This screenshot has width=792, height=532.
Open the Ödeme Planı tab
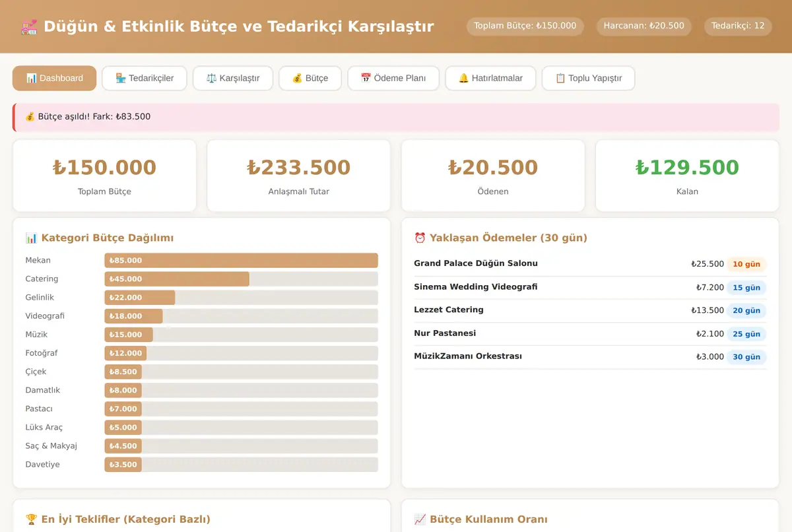[393, 78]
